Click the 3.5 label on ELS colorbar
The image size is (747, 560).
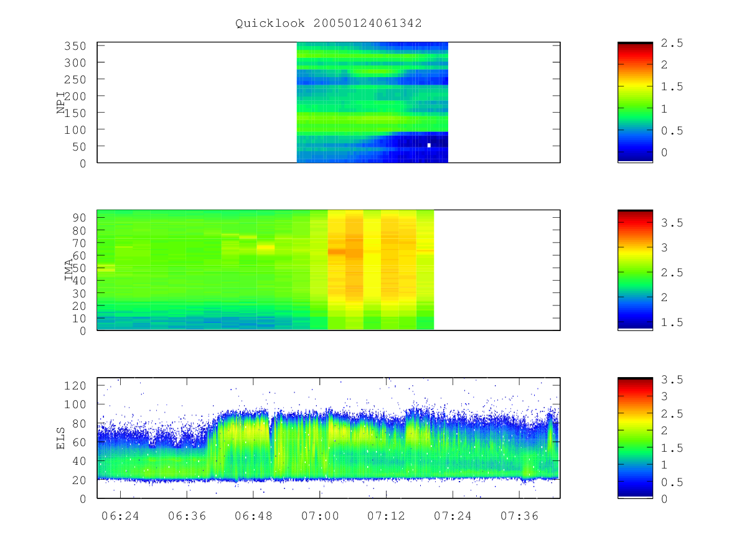pos(672,380)
